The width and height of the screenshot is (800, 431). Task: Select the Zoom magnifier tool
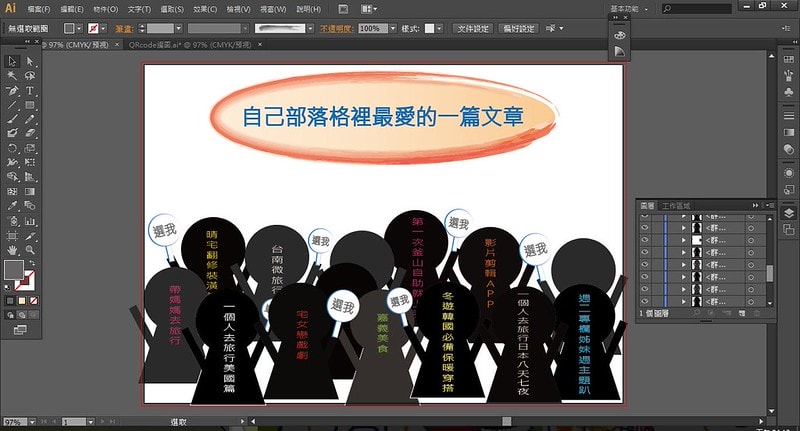tap(30, 250)
